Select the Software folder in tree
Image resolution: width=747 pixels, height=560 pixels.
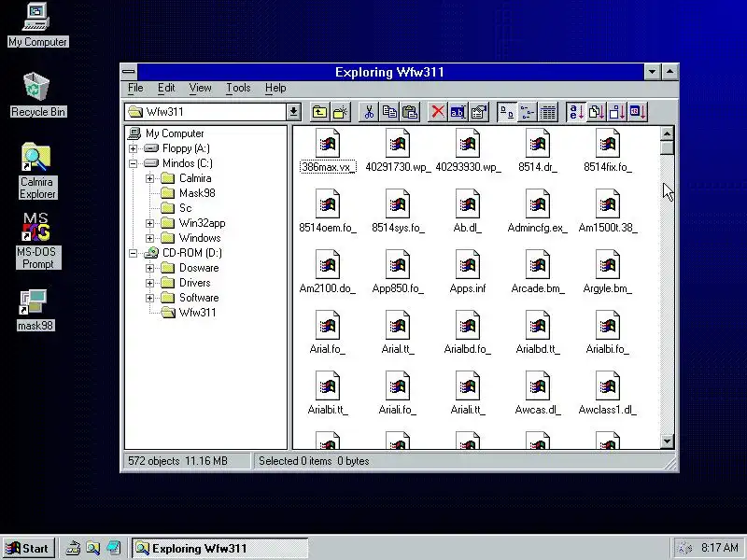coord(199,298)
